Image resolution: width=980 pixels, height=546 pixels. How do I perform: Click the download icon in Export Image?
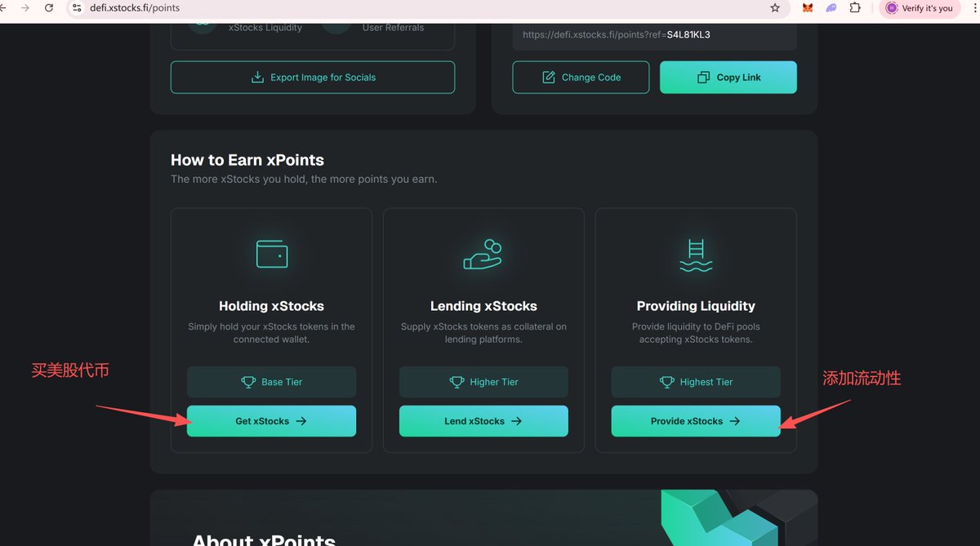pos(257,78)
